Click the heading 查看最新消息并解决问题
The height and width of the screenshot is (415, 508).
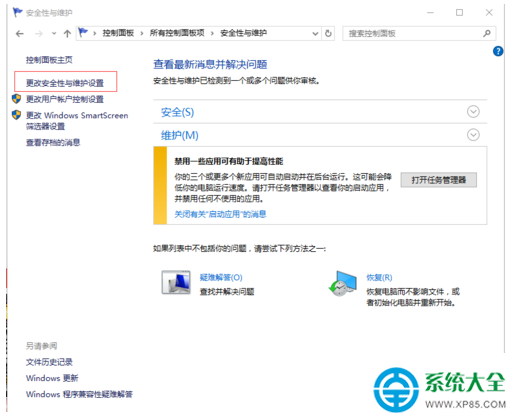coord(210,64)
